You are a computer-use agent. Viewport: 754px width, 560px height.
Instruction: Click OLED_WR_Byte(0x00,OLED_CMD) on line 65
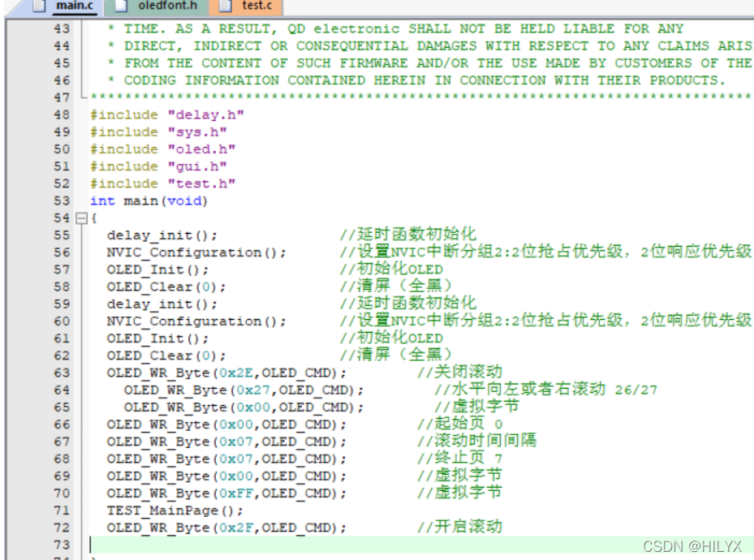point(243,407)
